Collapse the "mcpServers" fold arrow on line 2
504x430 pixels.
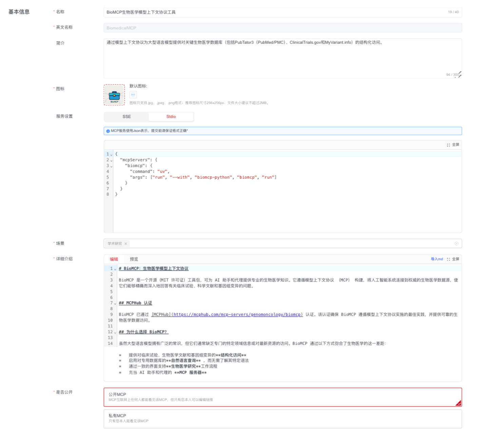[x=111, y=160]
